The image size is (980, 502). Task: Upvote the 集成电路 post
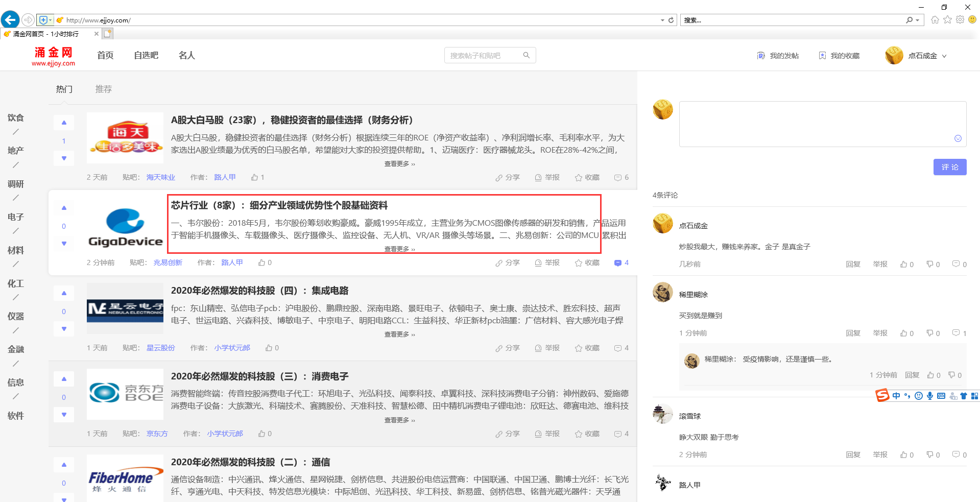[64, 293]
